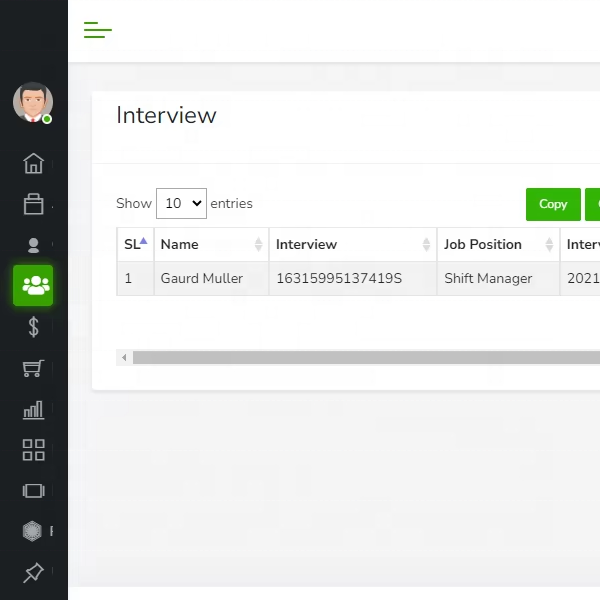Click the green Copy button
This screenshot has width=600, height=600.
[553, 204]
